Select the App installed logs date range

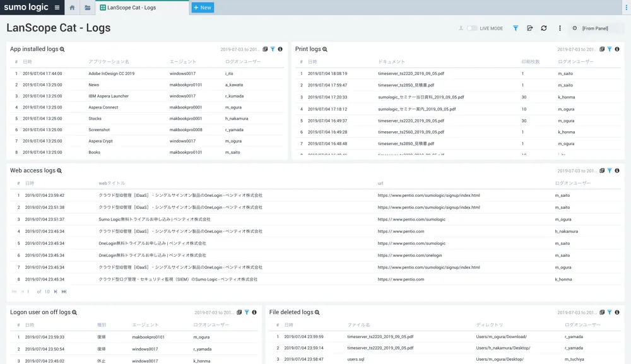tap(239, 49)
